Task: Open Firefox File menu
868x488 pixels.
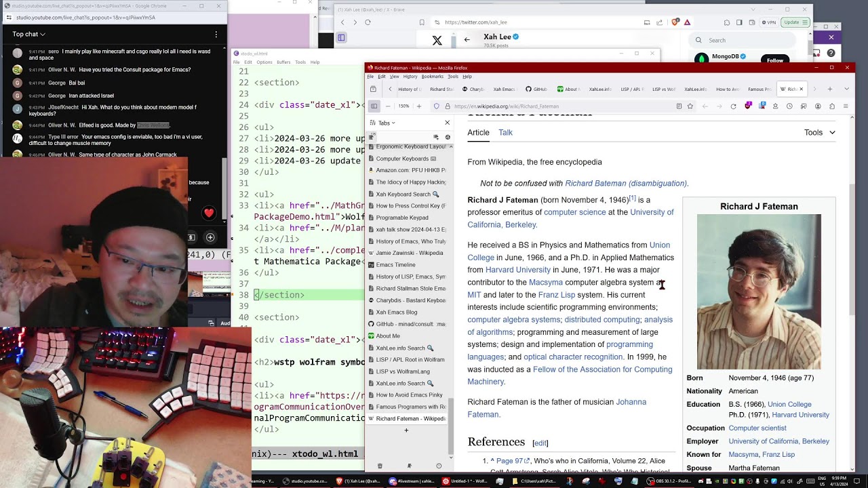Action: (x=371, y=77)
